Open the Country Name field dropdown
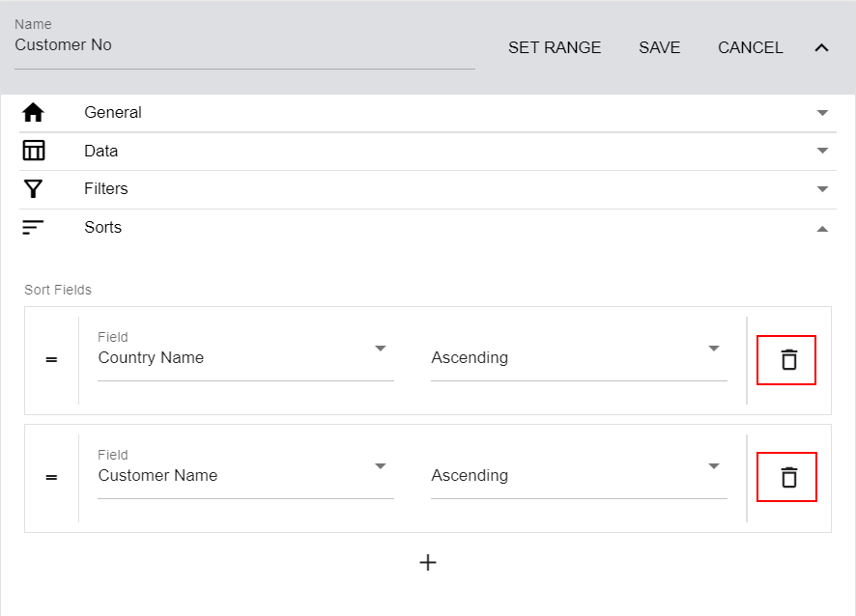 coord(381,349)
